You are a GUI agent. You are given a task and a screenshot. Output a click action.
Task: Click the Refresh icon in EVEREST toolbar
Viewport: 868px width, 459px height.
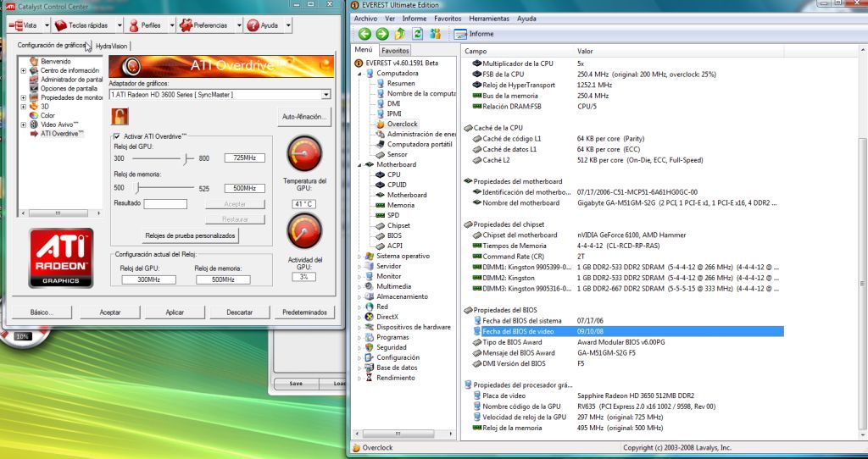[x=417, y=34]
